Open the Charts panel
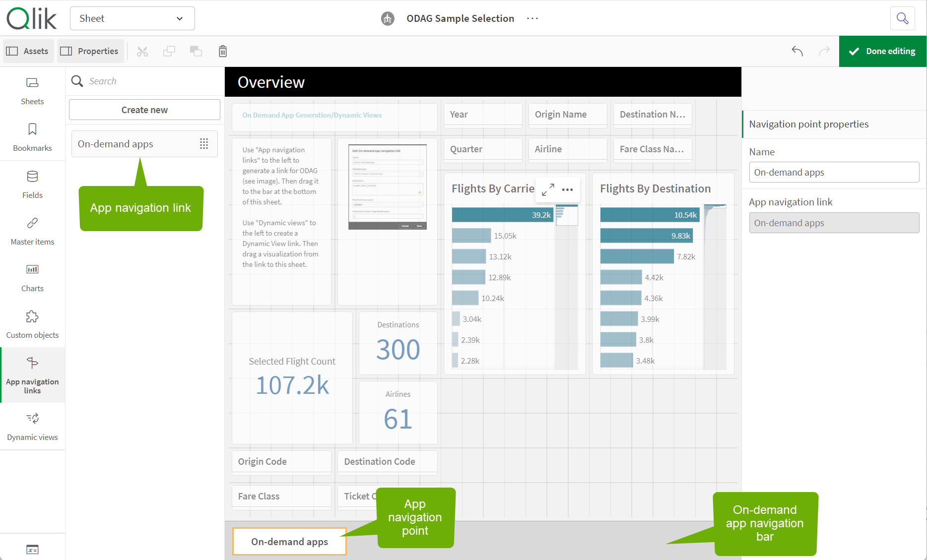This screenshot has height=560, width=927. pyautogui.click(x=32, y=277)
